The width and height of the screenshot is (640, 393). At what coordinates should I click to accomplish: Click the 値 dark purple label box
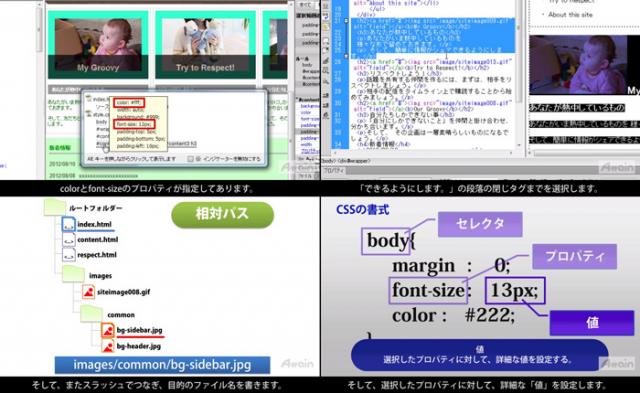click(x=592, y=323)
